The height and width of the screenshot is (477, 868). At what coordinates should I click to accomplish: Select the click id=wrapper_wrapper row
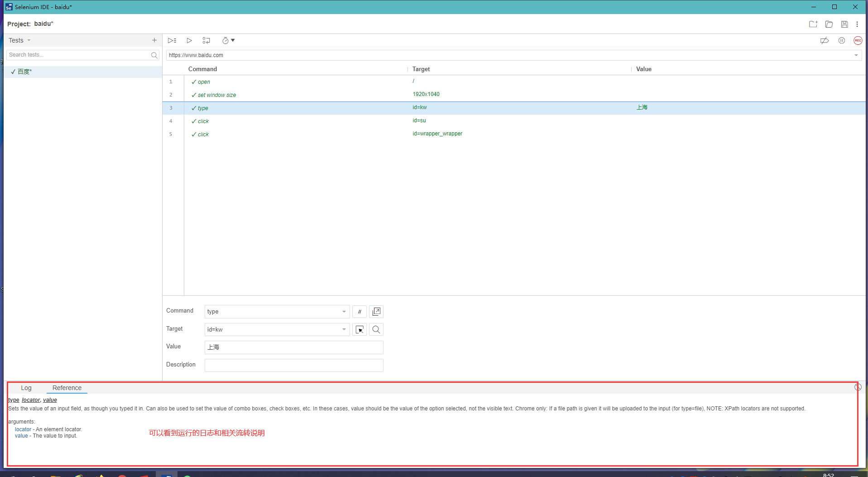click(514, 134)
